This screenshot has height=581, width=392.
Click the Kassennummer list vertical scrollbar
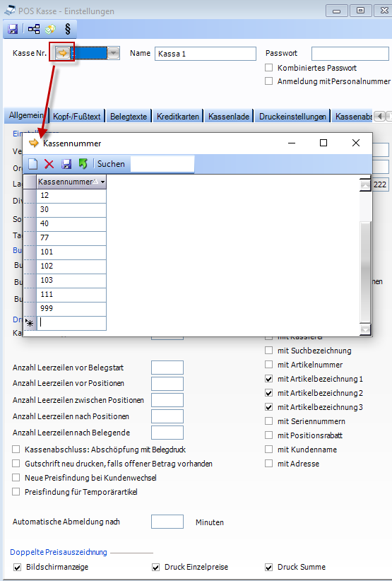coord(365,257)
